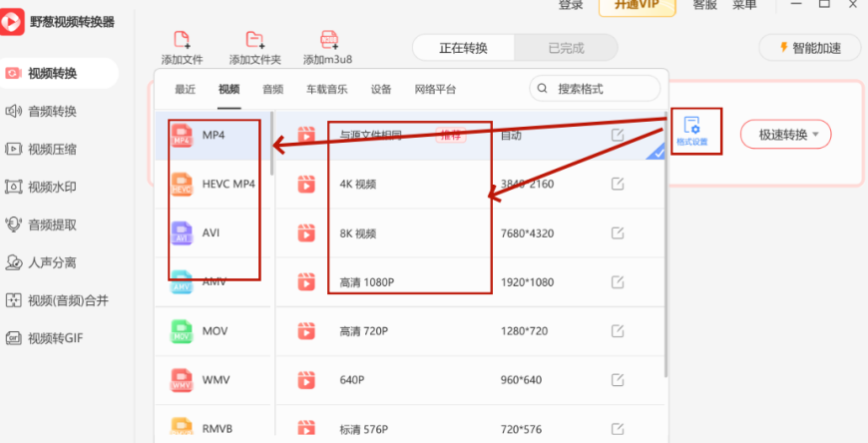Edit the 4K 视频 preset
The height and width of the screenshot is (443, 868).
click(x=618, y=184)
